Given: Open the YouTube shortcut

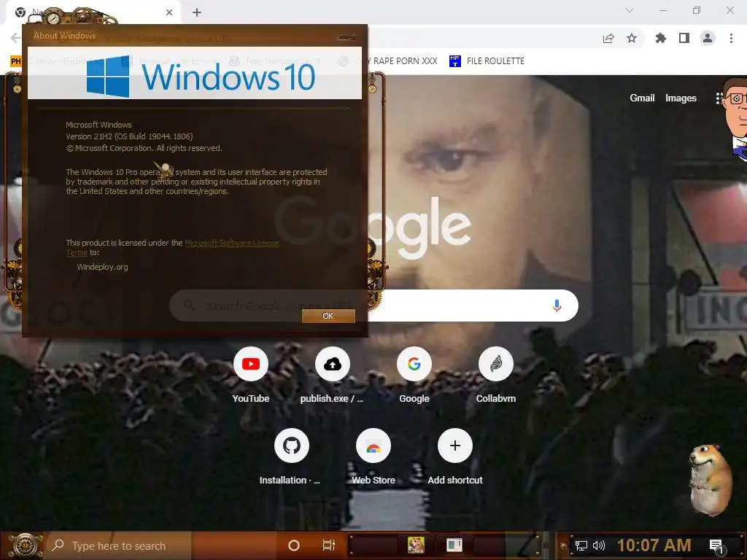Looking at the screenshot, I should [x=251, y=375].
